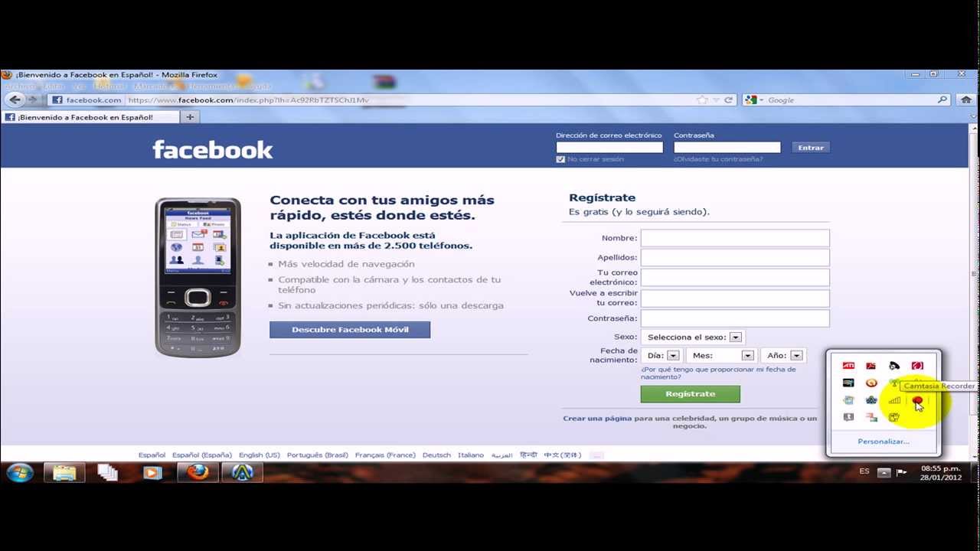The width and height of the screenshot is (980, 551).
Task: Click the facebook logo in header
Action: pyautogui.click(x=212, y=149)
